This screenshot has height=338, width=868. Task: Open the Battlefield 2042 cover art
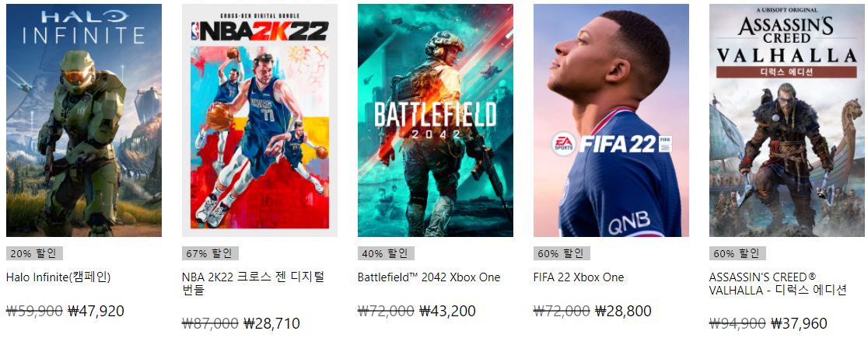435,120
